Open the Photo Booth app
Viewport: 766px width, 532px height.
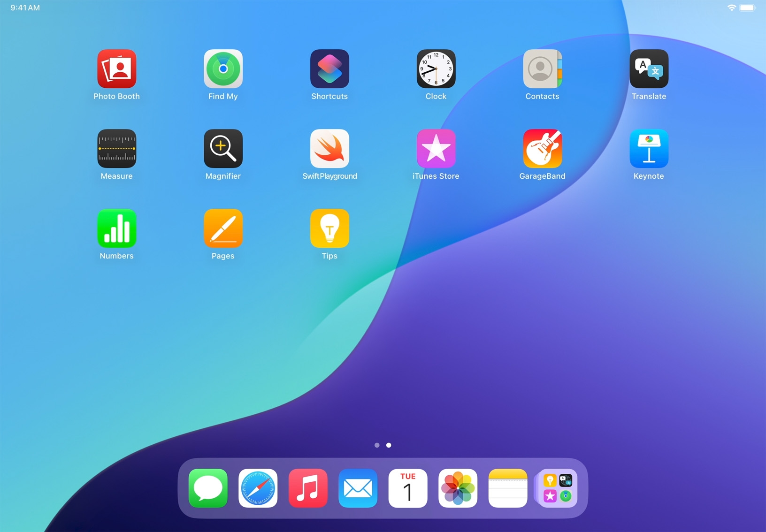click(116, 69)
